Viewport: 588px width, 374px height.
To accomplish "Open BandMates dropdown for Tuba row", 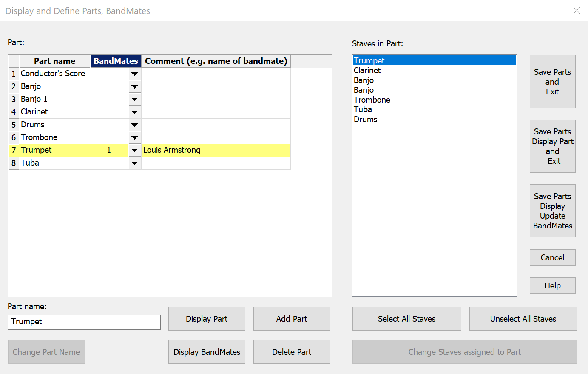I will click(x=134, y=163).
